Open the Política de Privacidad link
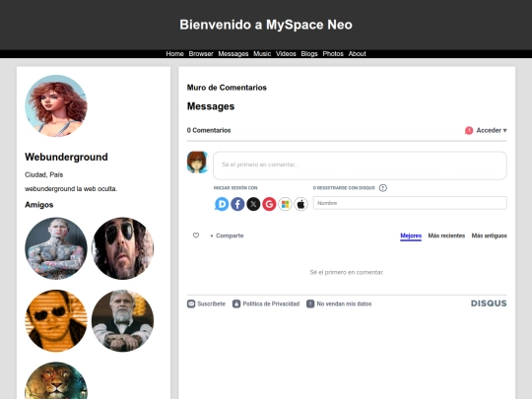This screenshot has height=399, width=532. [x=271, y=303]
